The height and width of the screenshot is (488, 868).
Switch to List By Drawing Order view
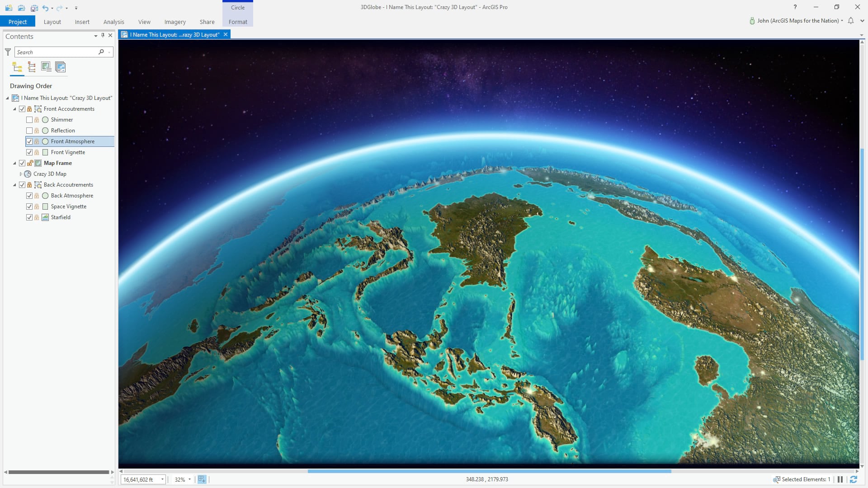pyautogui.click(x=17, y=67)
